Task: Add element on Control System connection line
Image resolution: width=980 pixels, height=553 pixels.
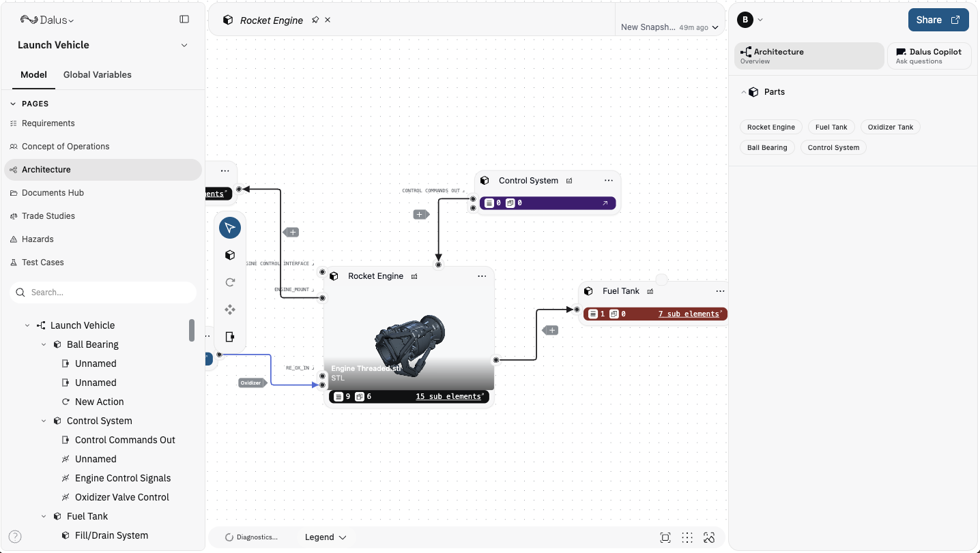Action: 420,215
